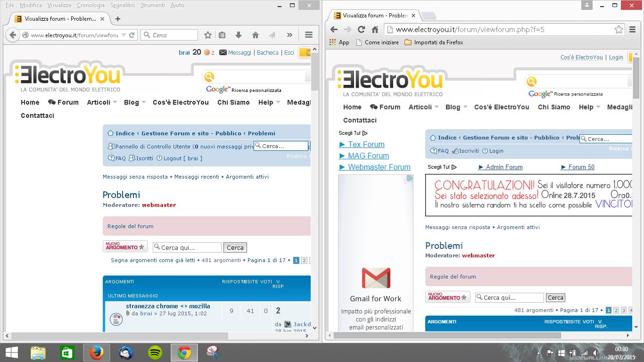Screen dimensions: 644x362
Task: Show more Firefox toolbar items chevron
Action: click(x=289, y=35)
